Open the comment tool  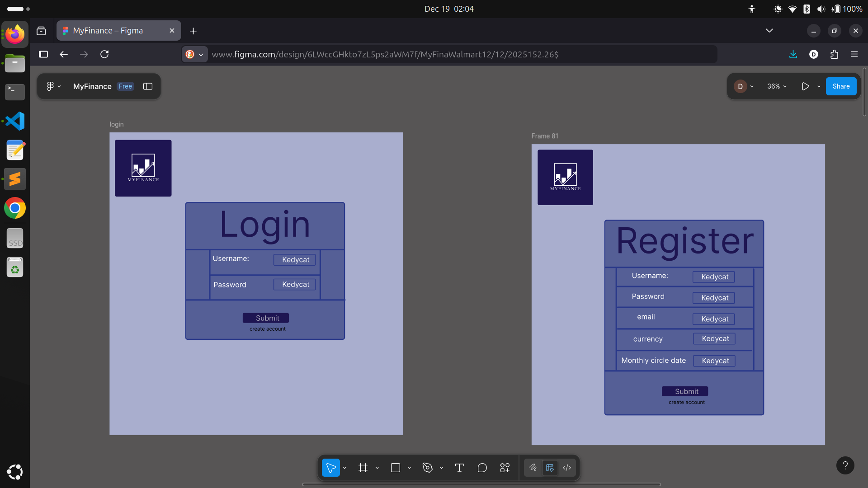point(482,468)
